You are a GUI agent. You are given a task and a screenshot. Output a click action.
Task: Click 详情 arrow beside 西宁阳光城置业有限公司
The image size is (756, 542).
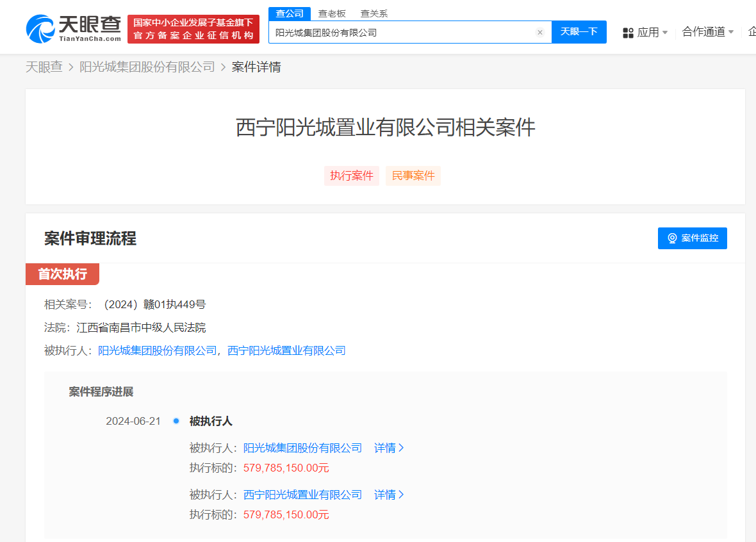[389, 495]
